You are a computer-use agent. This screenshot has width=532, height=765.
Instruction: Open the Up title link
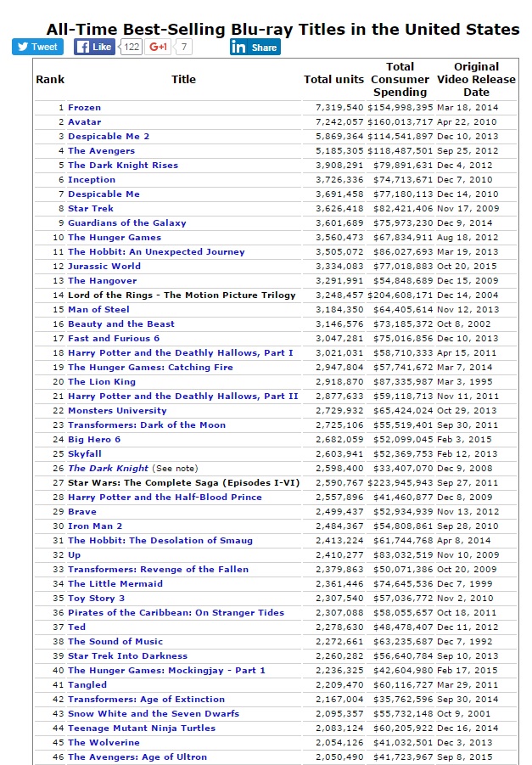coord(74,555)
